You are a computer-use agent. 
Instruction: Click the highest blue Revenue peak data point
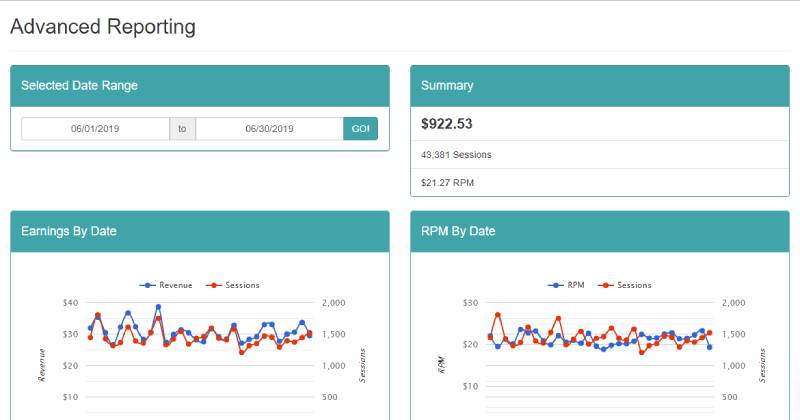pos(158,307)
